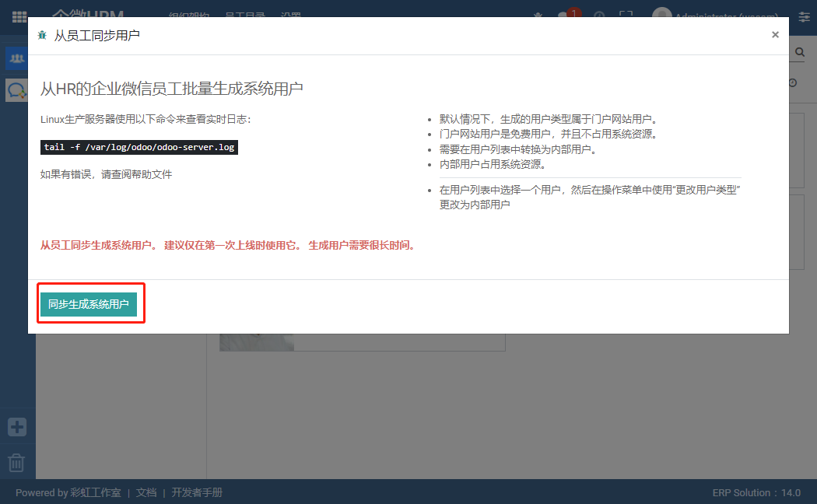Click the heading 从HR的企业微信员工批量生成系统用户

(x=171, y=89)
